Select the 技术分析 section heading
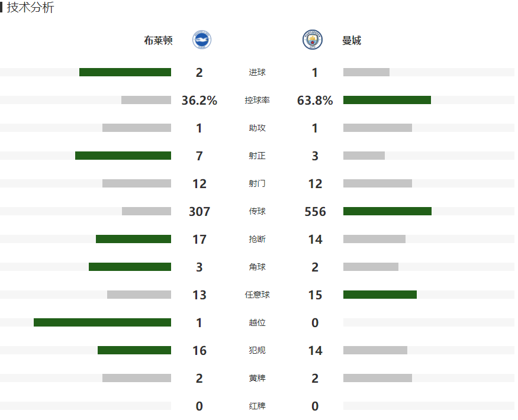This screenshot has width=518, height=420. click(x=30, y=7)
